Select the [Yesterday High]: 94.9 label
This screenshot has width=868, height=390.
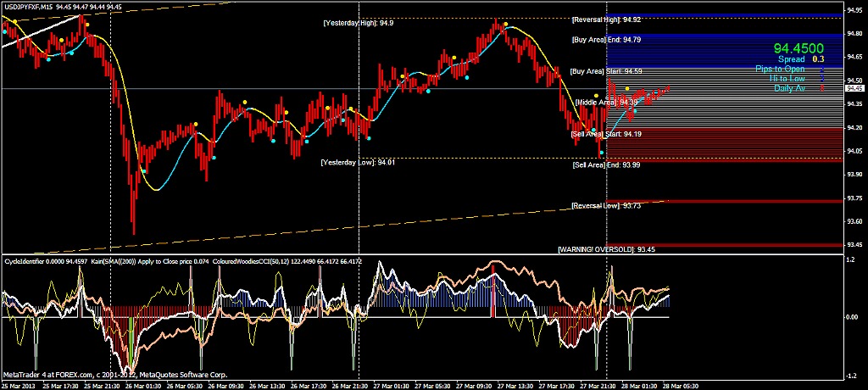[359, 23]
